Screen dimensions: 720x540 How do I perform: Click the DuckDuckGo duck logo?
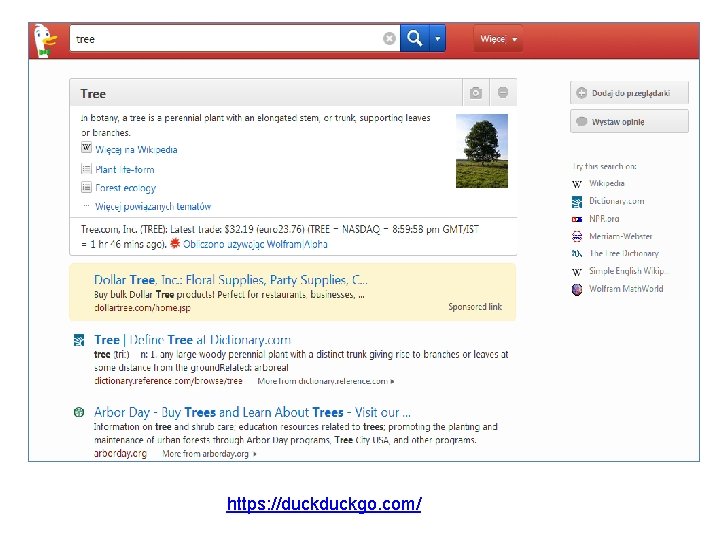[x=45, y=40]
